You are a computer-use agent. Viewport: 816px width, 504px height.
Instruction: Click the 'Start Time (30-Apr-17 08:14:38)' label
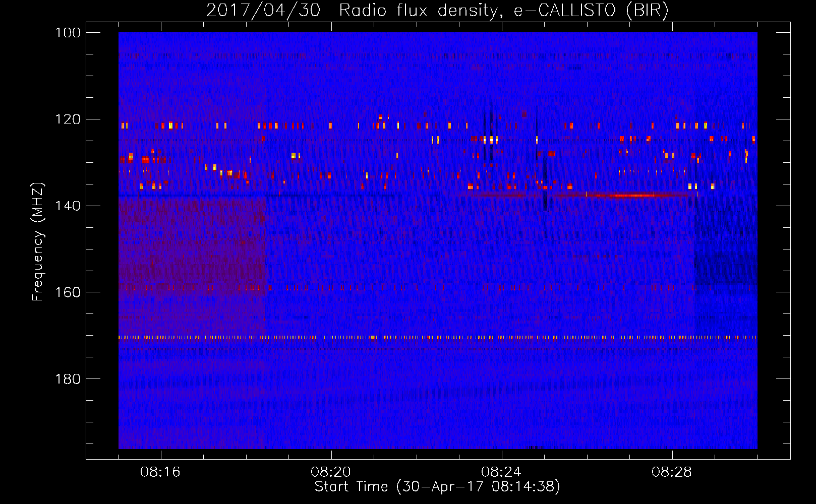pyautogui.click(x=437, y=487)
